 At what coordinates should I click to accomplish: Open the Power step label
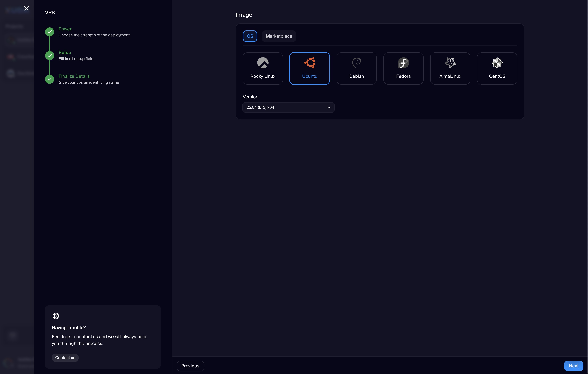tap(65, 29)
